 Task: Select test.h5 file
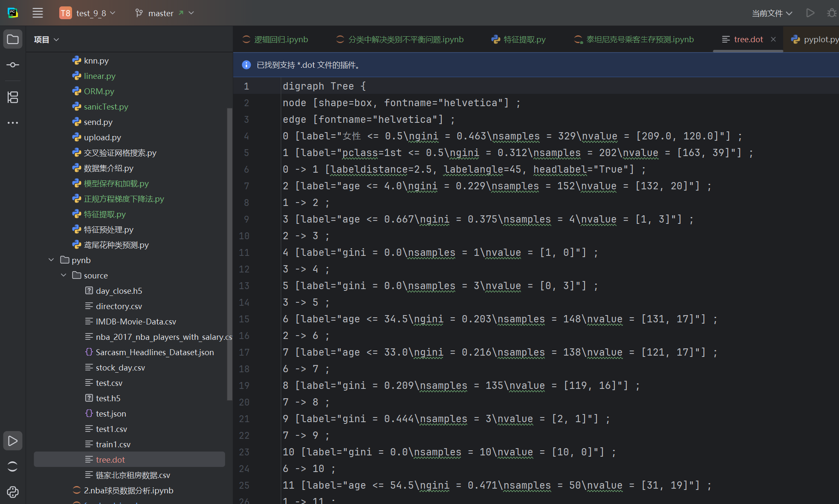pyautogui.click(x=108, y=398)
